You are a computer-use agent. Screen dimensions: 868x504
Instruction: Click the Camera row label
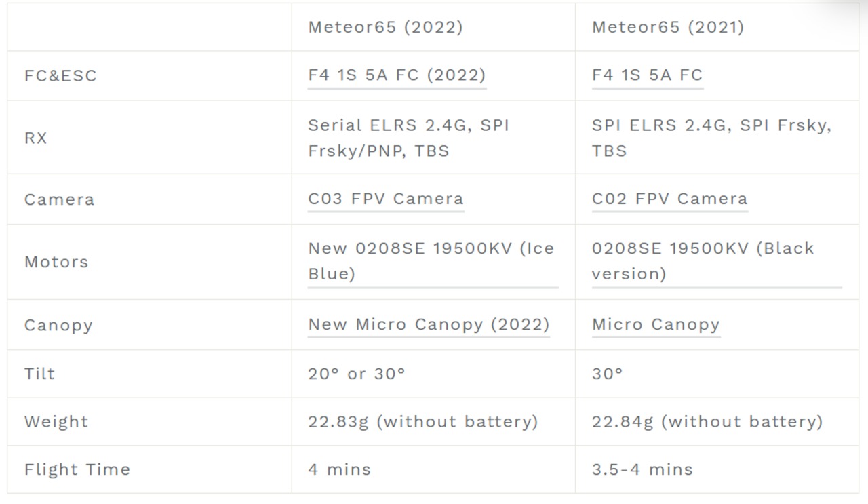click(x=59, y=199)
